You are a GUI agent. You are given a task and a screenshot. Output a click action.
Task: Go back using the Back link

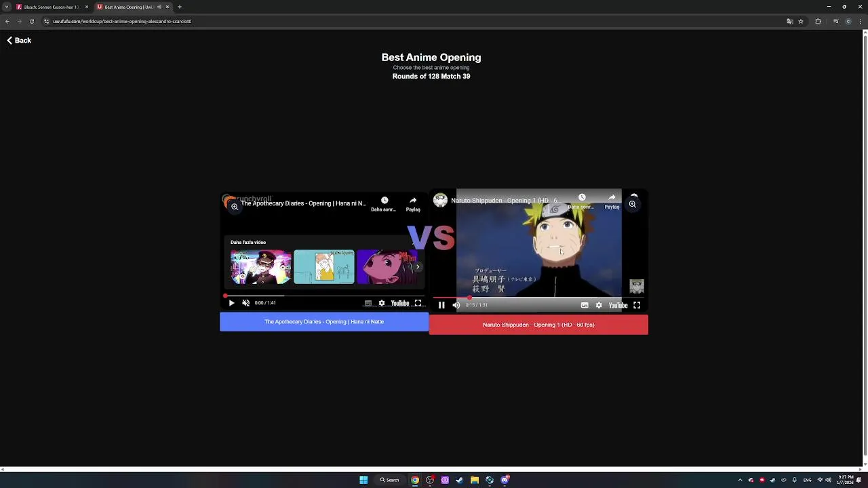[19, 41]
